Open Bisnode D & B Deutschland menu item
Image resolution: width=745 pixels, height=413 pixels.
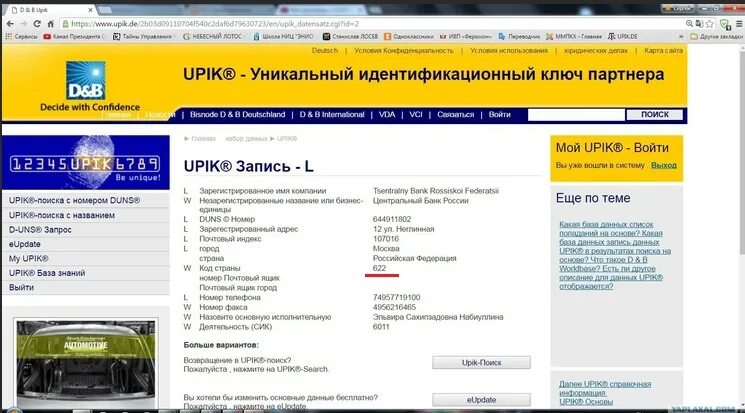pyautogui.click(x=238, y=115)
